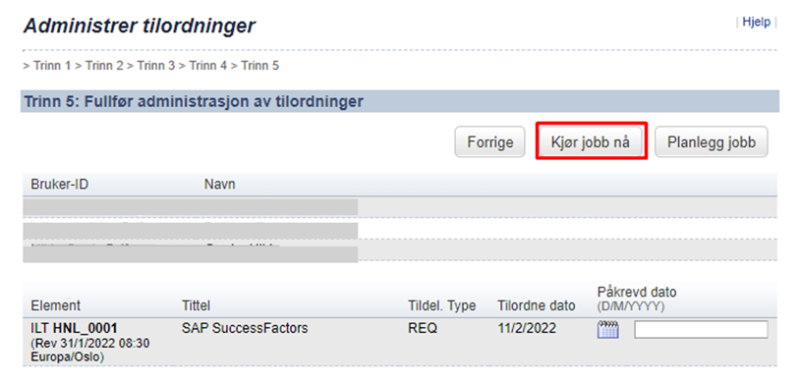This screenshot has height=383, width=800.
Task: Click the Tilordne dato column header
Action: [x=536, y=305]
